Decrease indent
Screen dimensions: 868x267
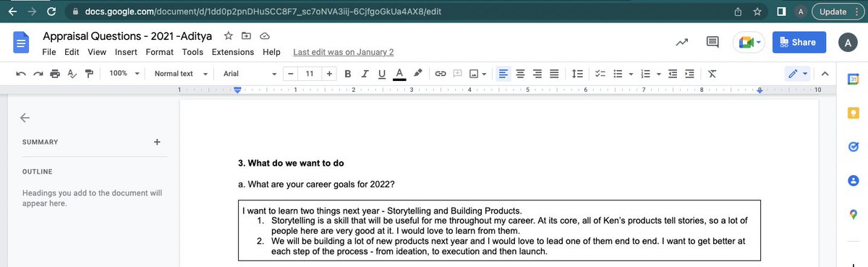tap(673, 73)
